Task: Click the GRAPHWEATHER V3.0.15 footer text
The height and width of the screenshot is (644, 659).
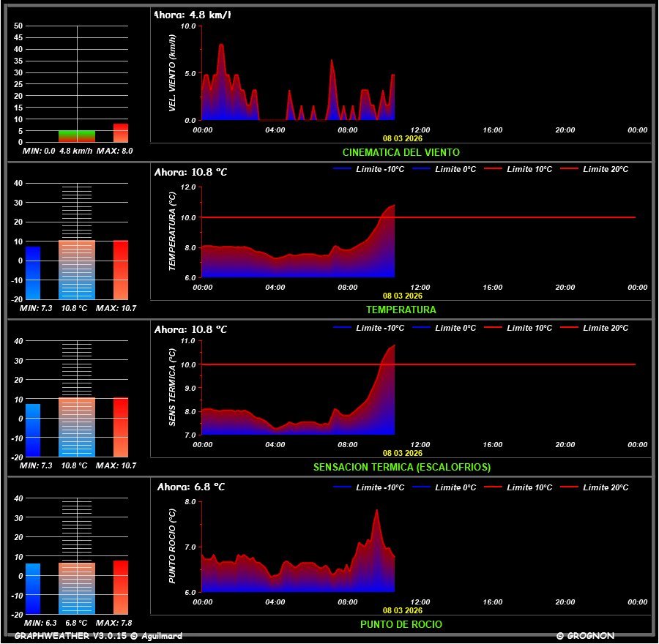Action: (98, 636)
